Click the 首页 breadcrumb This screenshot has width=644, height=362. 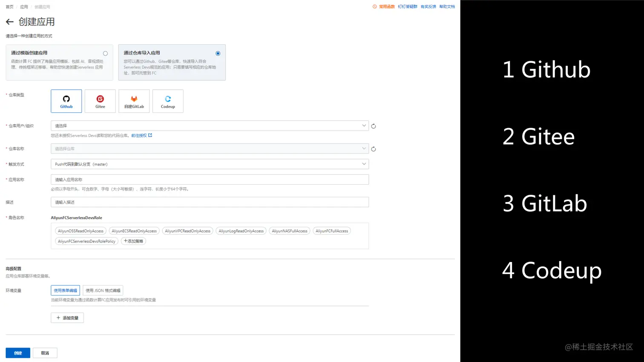tap(9, 7)
